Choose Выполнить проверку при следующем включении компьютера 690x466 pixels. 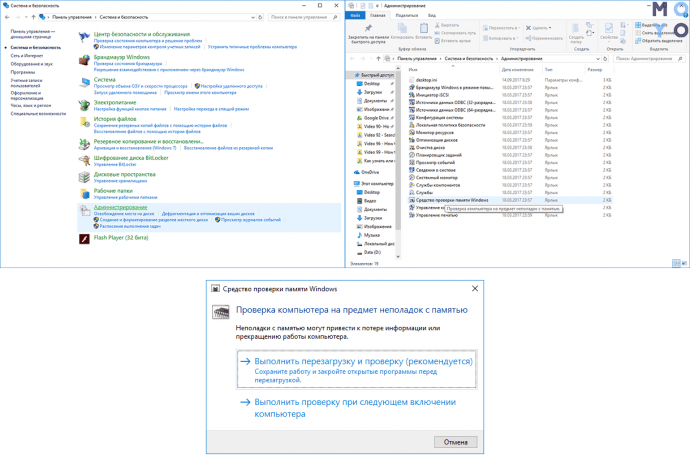[357, 408]
